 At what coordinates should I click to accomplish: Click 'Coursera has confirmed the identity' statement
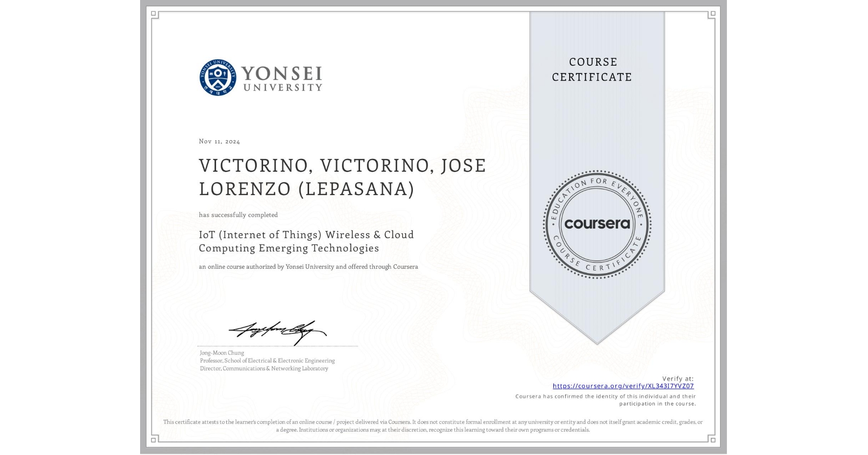click(605, 400)
